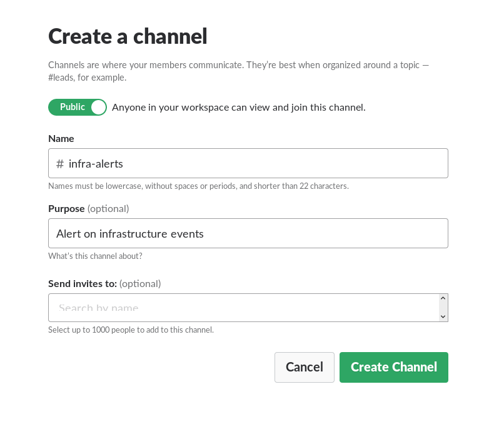Click the 'What's this channel about?' hint
The width and height of the screenshot is (504, 429).
pyautogui.click(x=95, y=256)
